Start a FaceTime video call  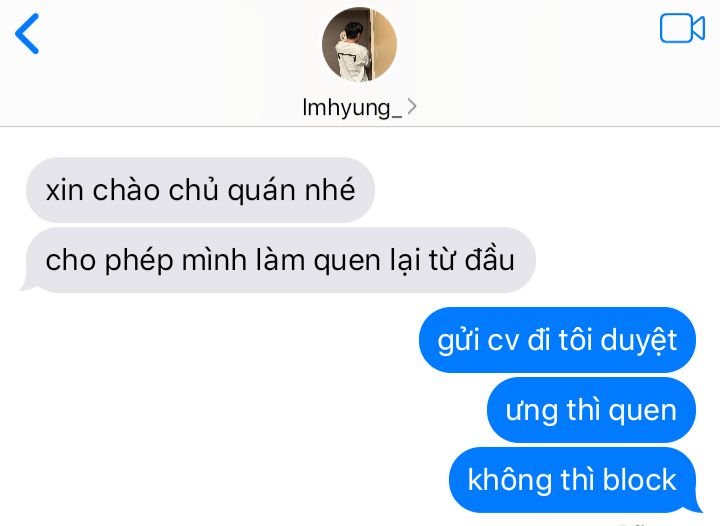coord(682,28)
